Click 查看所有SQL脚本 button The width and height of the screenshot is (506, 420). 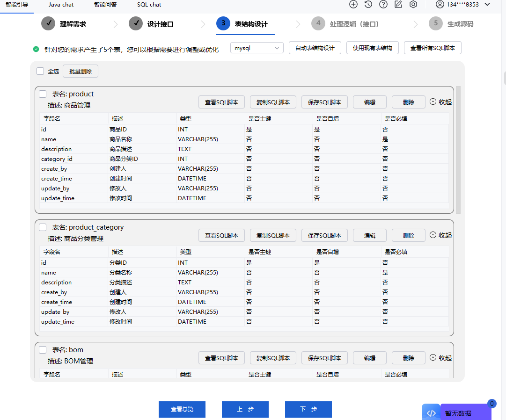click(433, 48)
